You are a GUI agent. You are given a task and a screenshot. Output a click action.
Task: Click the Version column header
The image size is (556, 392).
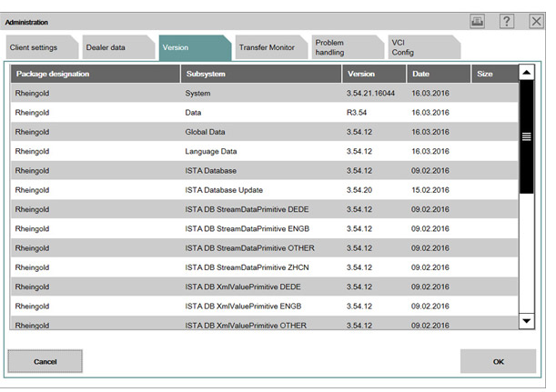374,74
